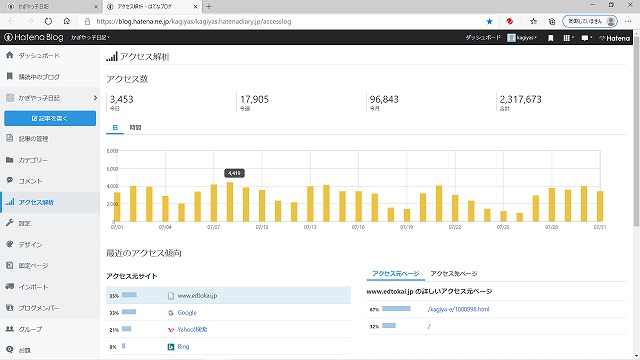The image size is (640, 360).
Task: Click the import truck icon in sidebar
Action: [10, 287]
